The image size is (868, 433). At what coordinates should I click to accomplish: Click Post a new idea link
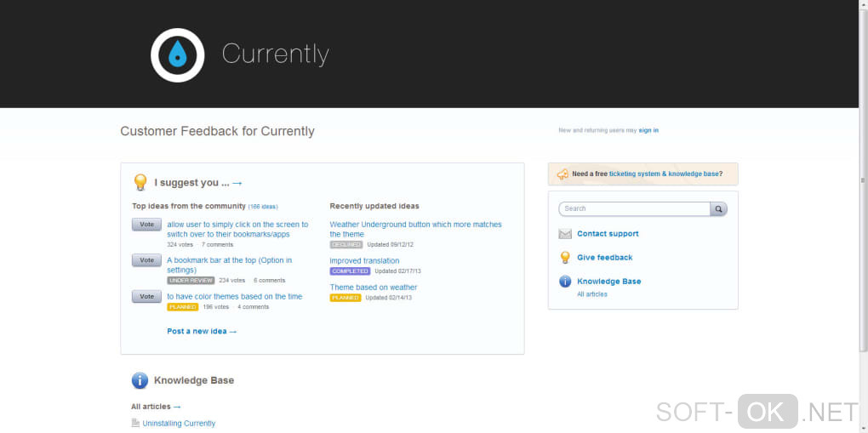click(202, 331)
